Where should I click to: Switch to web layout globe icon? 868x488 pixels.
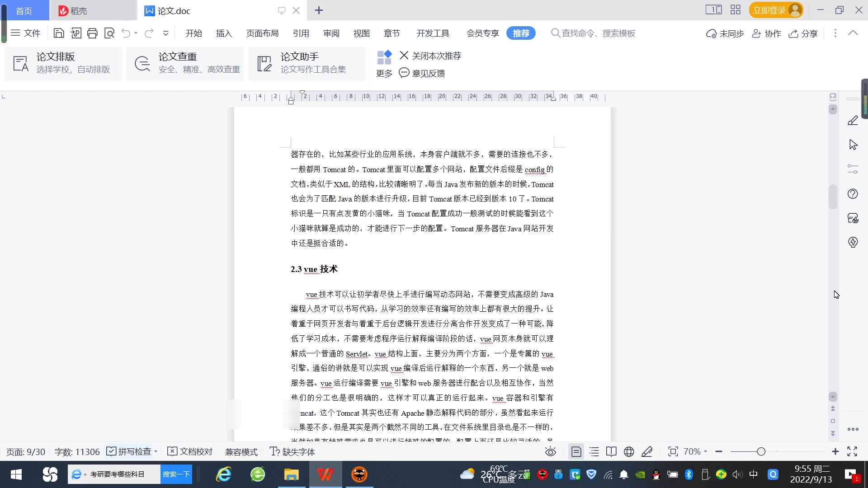629,452
